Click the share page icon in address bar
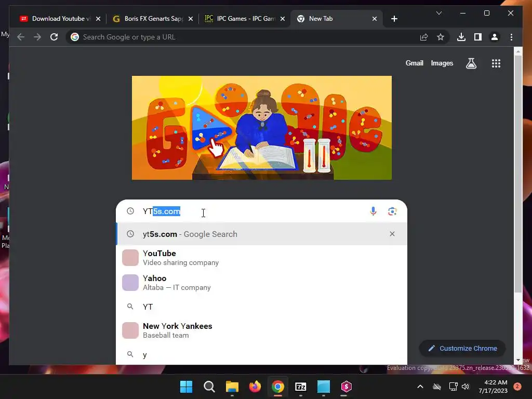Screen dimensions: 532x399 (424, 37)
